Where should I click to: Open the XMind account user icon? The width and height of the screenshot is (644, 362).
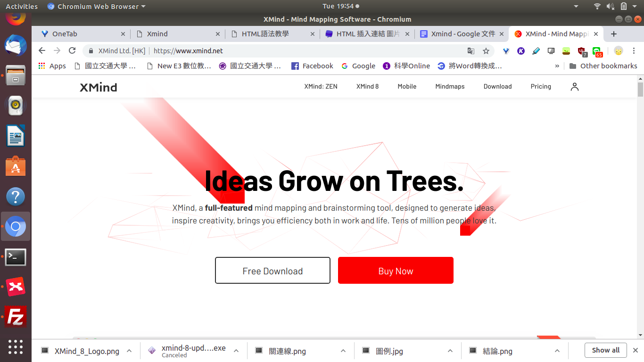coord(574,87)
